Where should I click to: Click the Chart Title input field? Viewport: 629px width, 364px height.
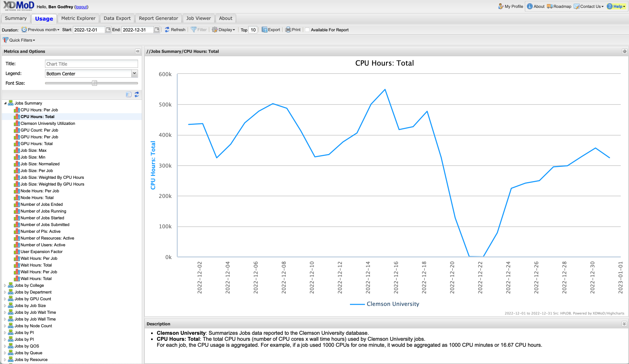pos(92,64)
